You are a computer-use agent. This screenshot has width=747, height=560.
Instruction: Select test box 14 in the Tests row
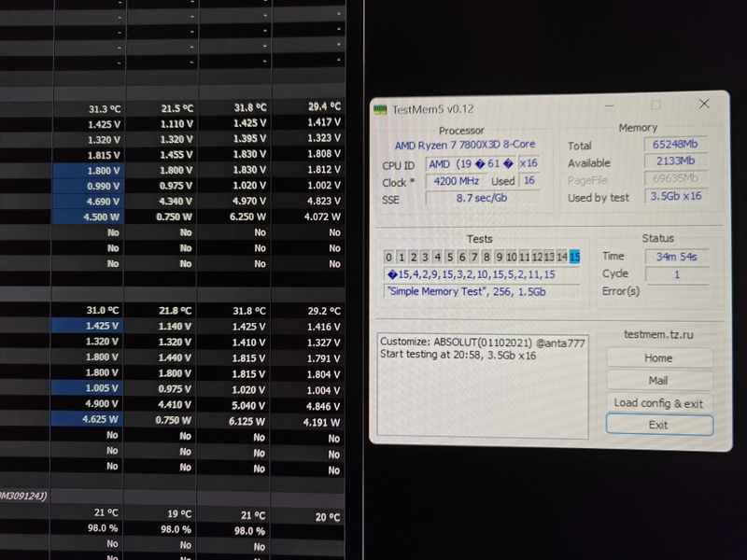(x=562, y=258)
